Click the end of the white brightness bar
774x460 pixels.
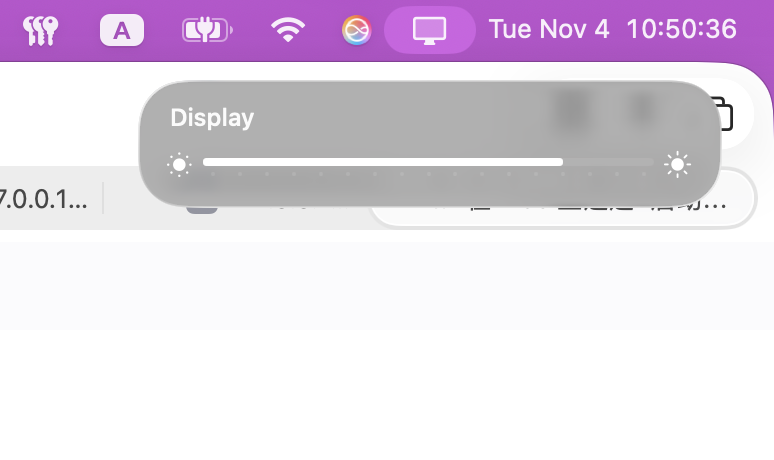pos(561,162)
